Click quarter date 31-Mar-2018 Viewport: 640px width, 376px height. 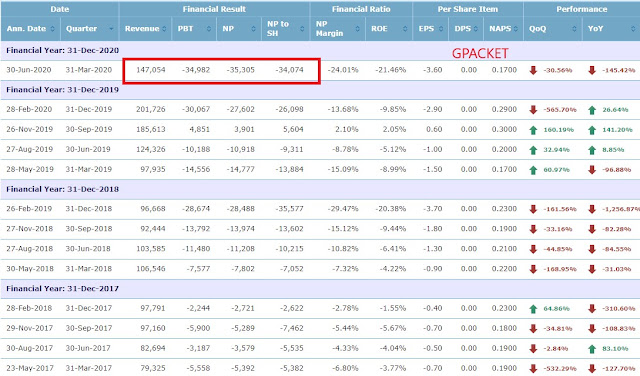point(89,269)
